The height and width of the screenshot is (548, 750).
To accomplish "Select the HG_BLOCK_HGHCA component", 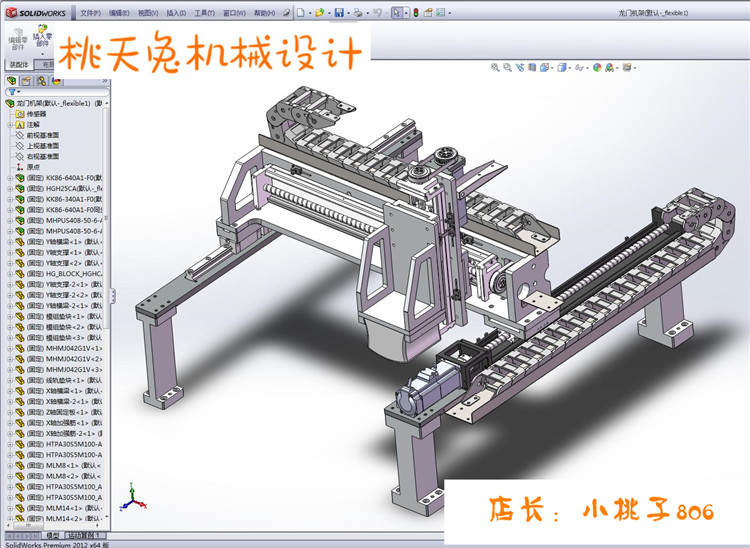I will pyautogui.click(x=59, y=274).
